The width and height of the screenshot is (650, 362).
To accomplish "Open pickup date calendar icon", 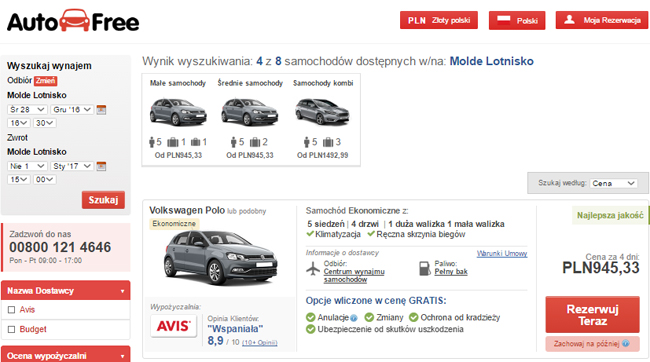I will pos(101,109).
